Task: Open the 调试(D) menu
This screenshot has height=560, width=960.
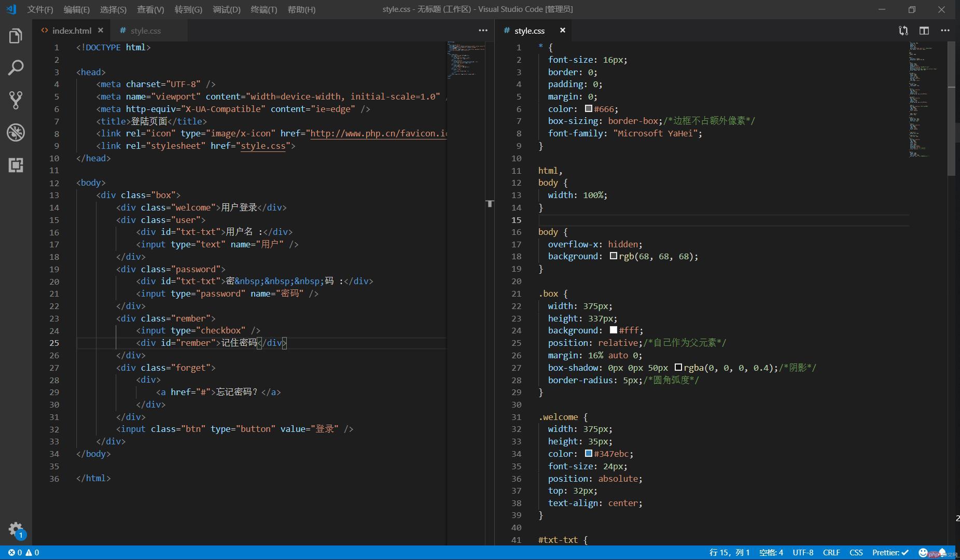Action: pos(227,9)
